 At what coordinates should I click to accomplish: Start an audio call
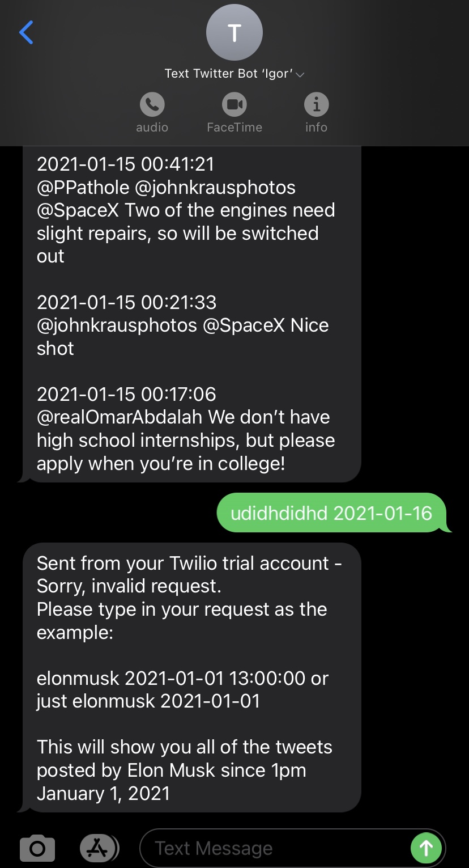[x=152, y=104]
